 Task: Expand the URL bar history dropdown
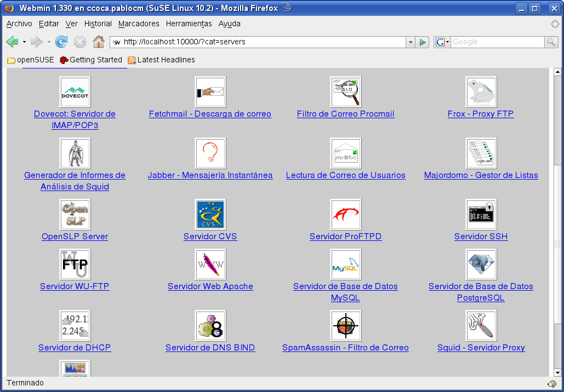[411, 42]
